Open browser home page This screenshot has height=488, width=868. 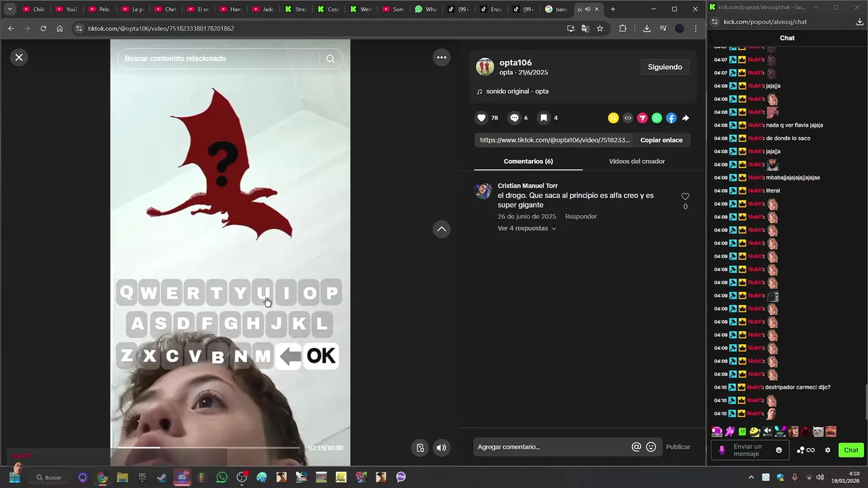60,28
